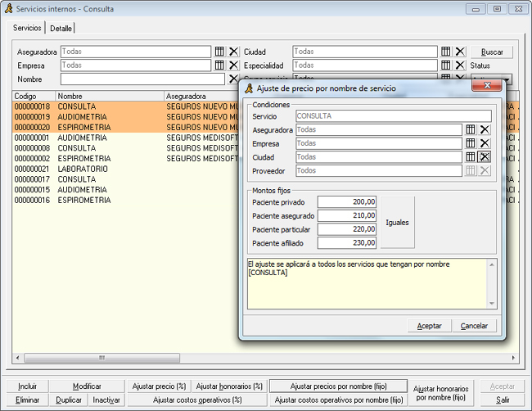Select row 000000016 ESPIROMETRIA
The image size is (532, 411).
[125, 201]
